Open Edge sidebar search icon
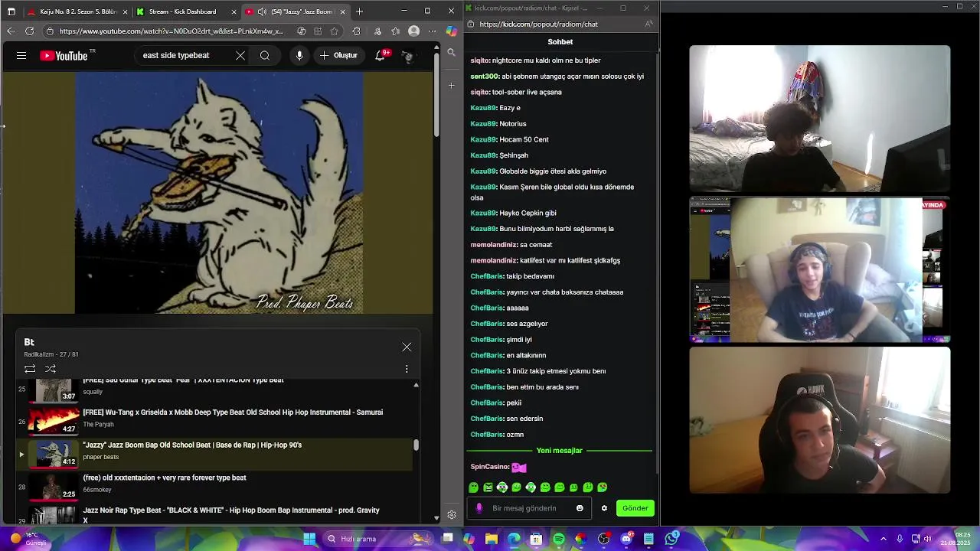Screen dimensions: 980x551 (x=452, y=52)
